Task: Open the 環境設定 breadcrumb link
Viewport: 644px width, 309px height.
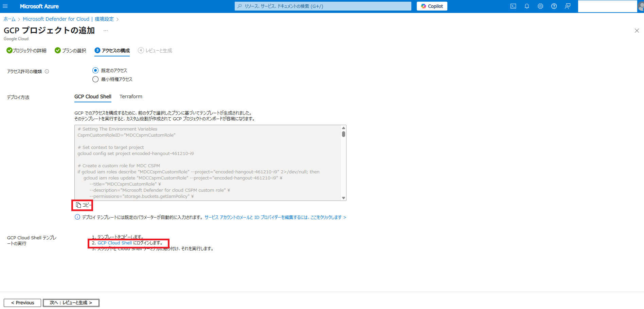Action: 104,19
